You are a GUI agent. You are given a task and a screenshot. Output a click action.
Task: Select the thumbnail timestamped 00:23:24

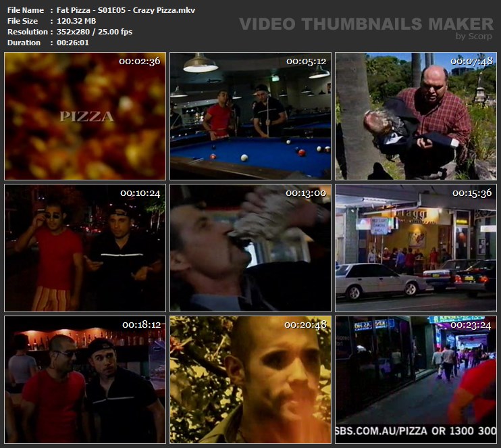[x=416, y=380]
